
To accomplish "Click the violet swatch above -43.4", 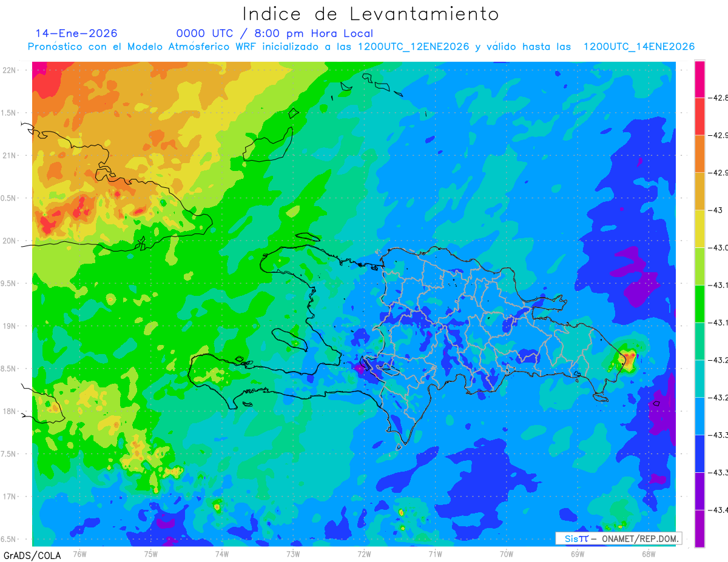I will (699, 491).
